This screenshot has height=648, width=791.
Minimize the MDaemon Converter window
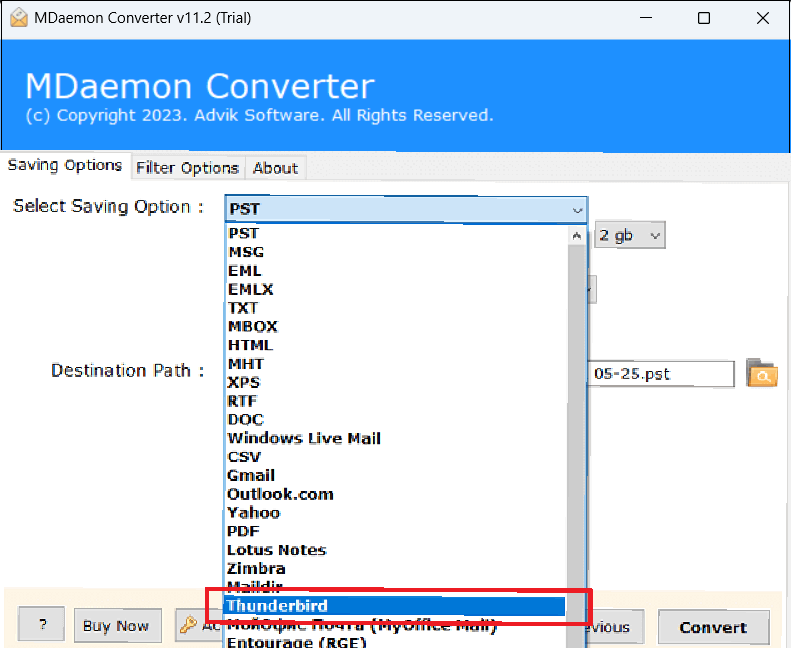(x=646, y=18)
